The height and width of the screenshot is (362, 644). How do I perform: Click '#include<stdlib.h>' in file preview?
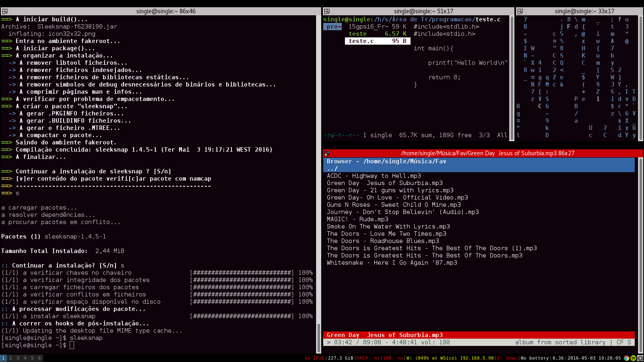click(446, 27)
